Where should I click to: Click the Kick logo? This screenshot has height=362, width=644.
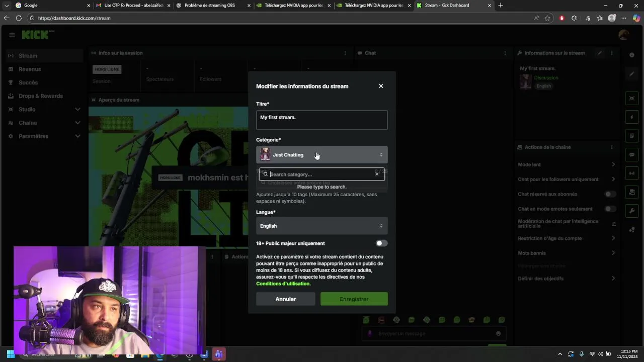(38, 35)
